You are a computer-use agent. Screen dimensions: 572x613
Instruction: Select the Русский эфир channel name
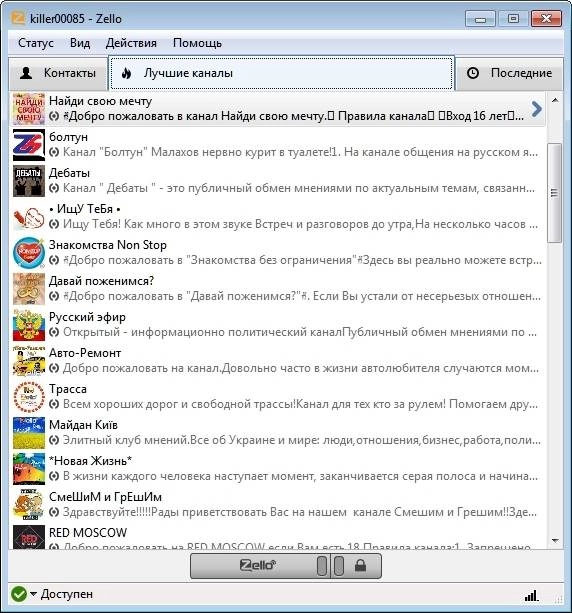tap(87, 317)
